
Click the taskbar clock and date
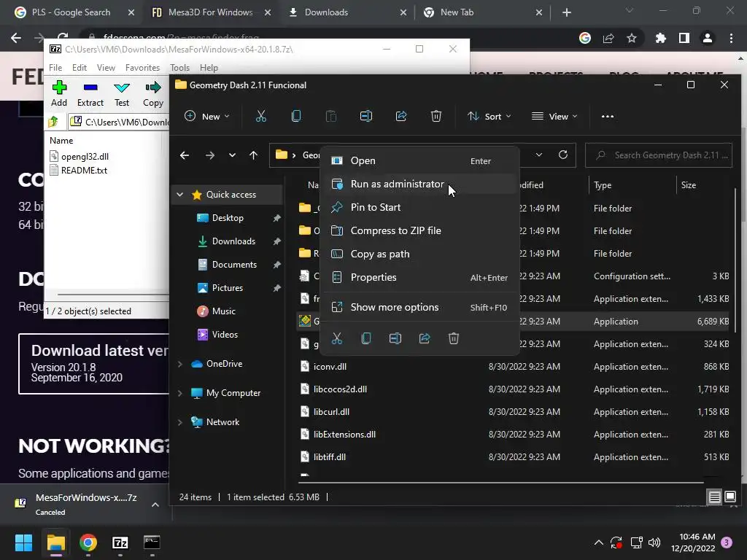pos(693,542)
